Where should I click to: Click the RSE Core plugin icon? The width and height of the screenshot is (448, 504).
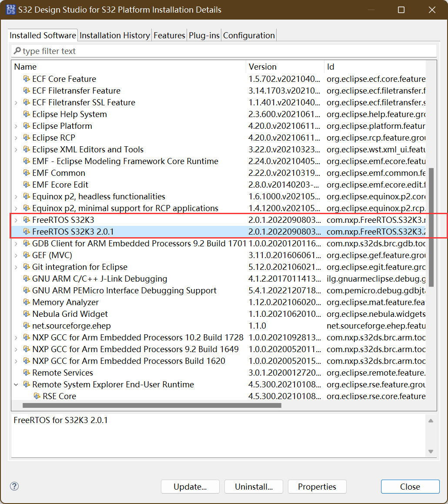click(36, 396)
